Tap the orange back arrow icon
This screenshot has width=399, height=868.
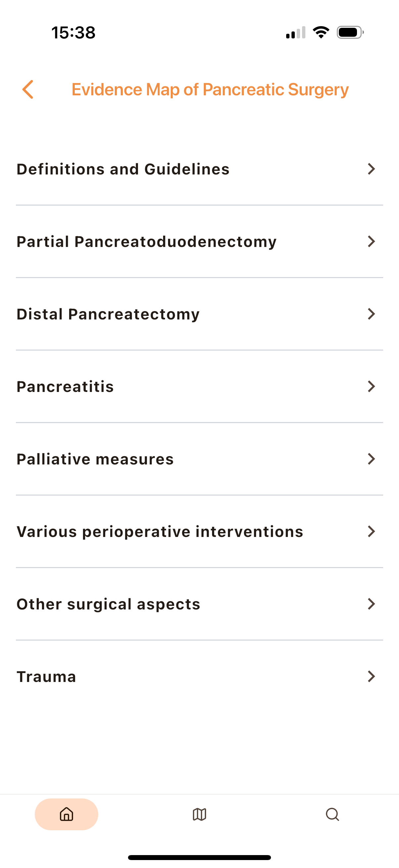pos(28,90)
